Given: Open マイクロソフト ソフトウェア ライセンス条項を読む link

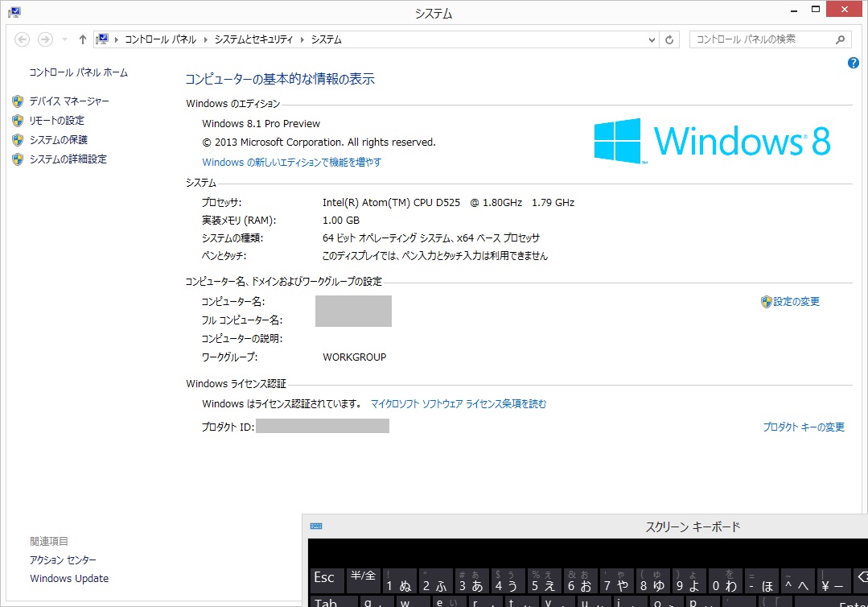Looking at the screenshot, I should pyautogui.click(x=459, y=404).
